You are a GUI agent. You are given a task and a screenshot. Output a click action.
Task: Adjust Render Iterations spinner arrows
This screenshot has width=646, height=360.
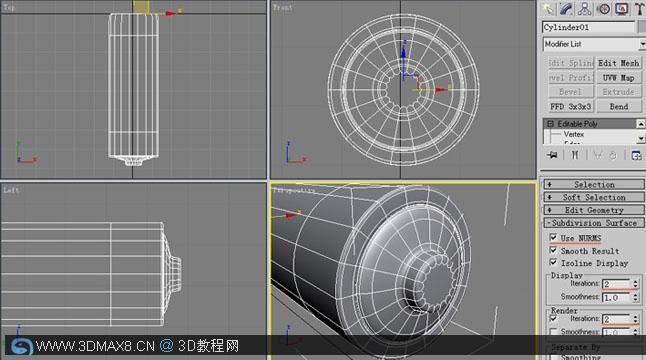(636, 319)
